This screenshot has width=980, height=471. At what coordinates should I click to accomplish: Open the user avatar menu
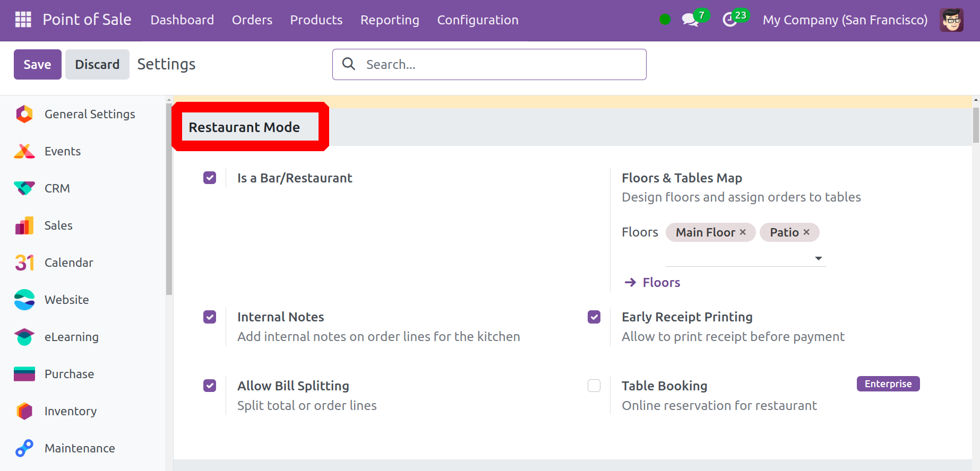951,20
